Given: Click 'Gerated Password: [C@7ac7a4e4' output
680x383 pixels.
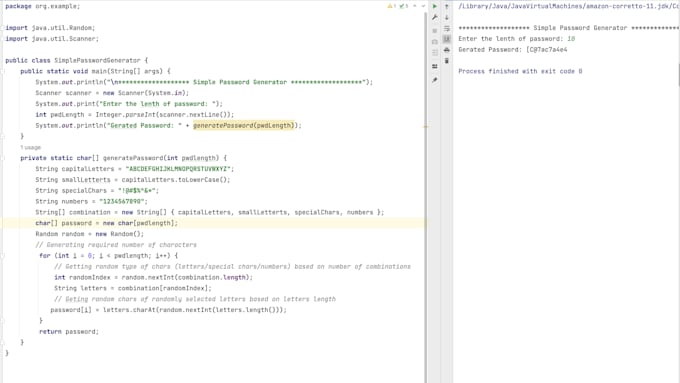Looking at the screenshot, I should [x=513, y=49].
